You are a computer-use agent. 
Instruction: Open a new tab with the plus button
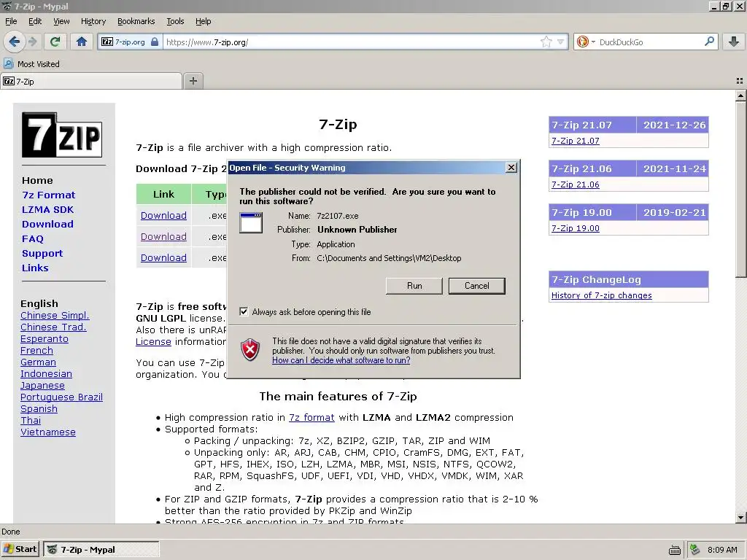[x=193, y=81]
